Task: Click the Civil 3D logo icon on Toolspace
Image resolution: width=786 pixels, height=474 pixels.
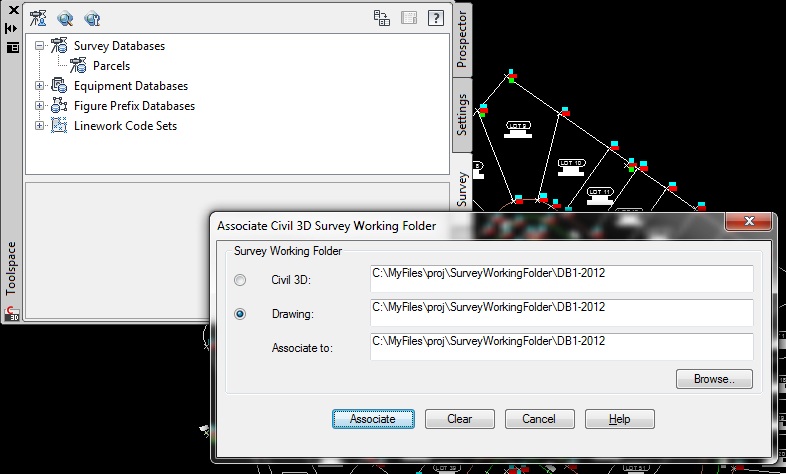Action: click(x=12, y=314)
